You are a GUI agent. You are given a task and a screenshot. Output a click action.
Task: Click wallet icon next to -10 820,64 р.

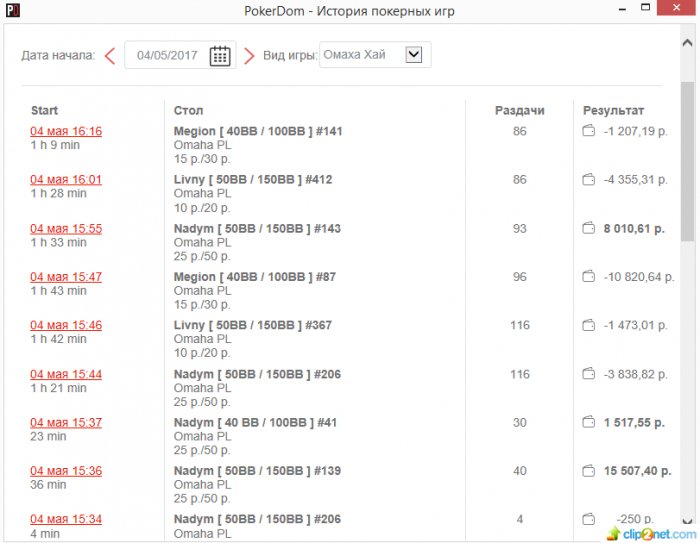(x=589, y=276)
